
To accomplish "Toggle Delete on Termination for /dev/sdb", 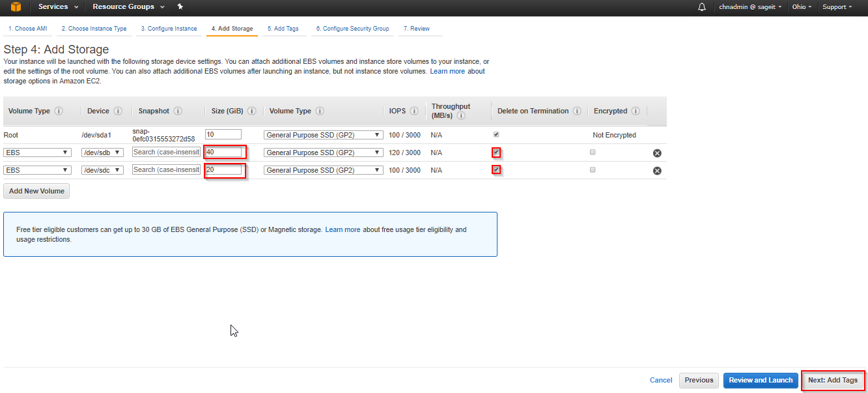I will pyautogui.click(x=497, y=153).
